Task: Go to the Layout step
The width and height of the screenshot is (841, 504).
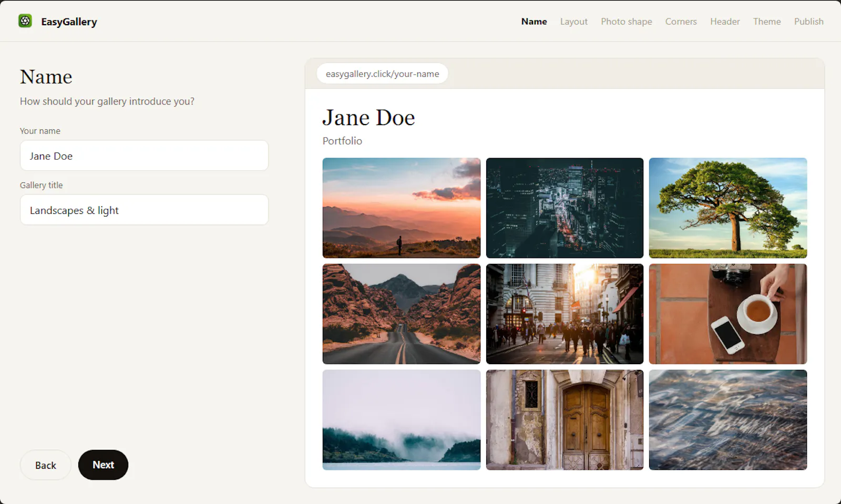Action: click(573, 22)
